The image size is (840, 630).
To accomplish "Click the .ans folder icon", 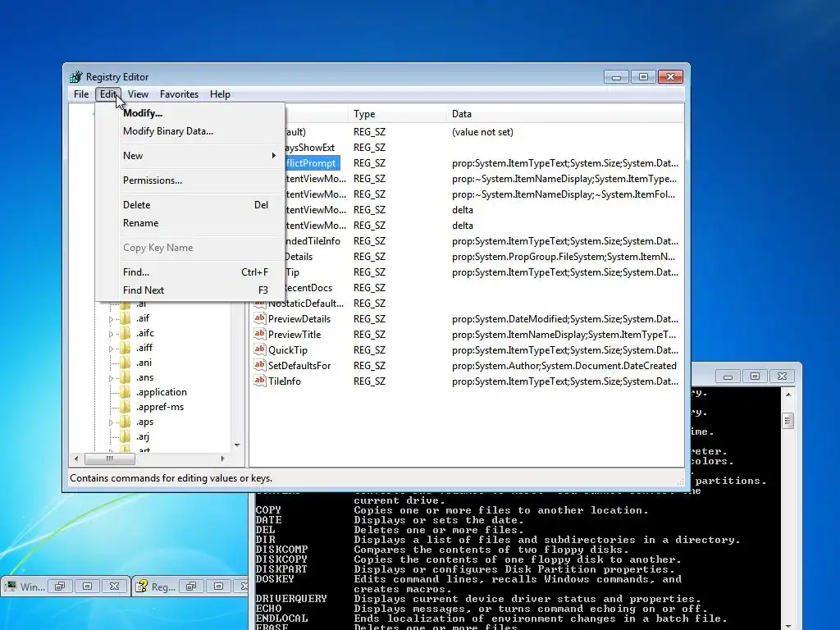I will [126, 377].
